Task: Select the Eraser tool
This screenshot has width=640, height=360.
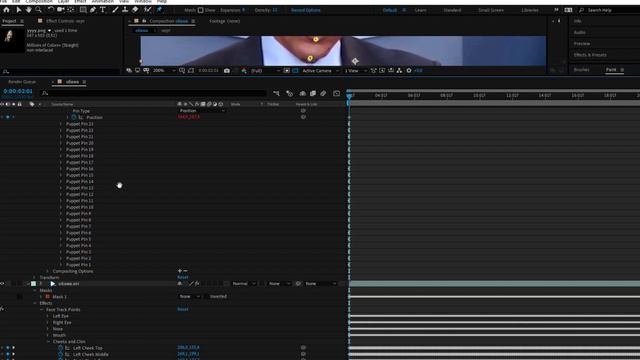Action: coord(135,10)
